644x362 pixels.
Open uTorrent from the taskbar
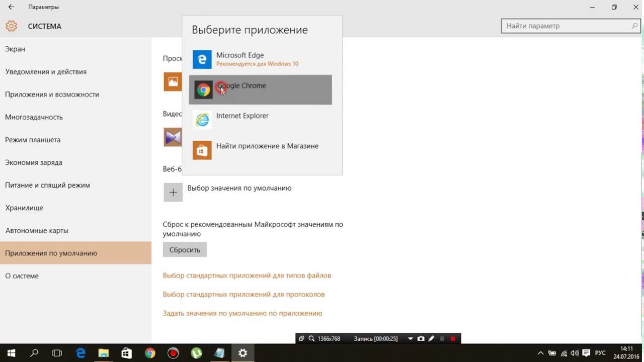[196, 353]
